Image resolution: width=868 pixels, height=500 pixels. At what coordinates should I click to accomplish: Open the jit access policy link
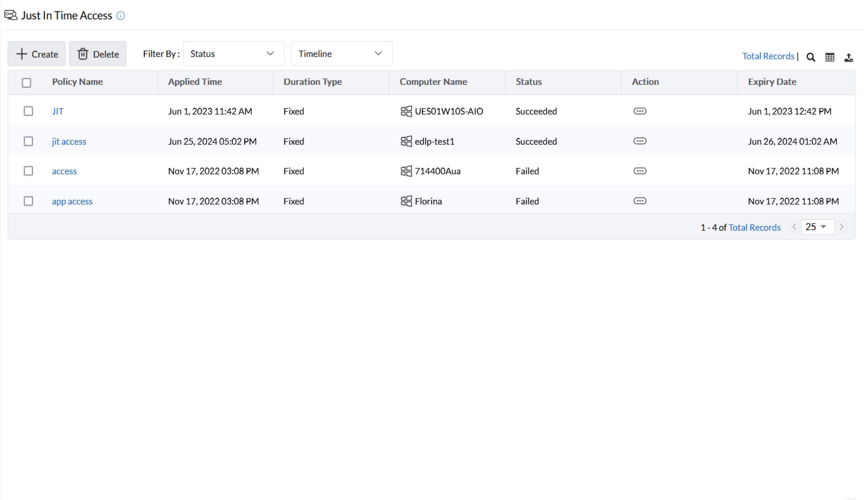point(69,141)
